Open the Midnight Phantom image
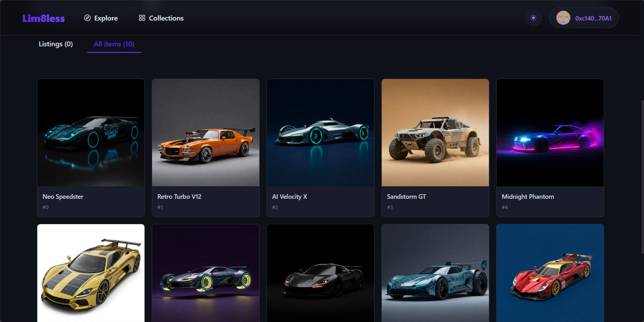 (x=550, y=133)
